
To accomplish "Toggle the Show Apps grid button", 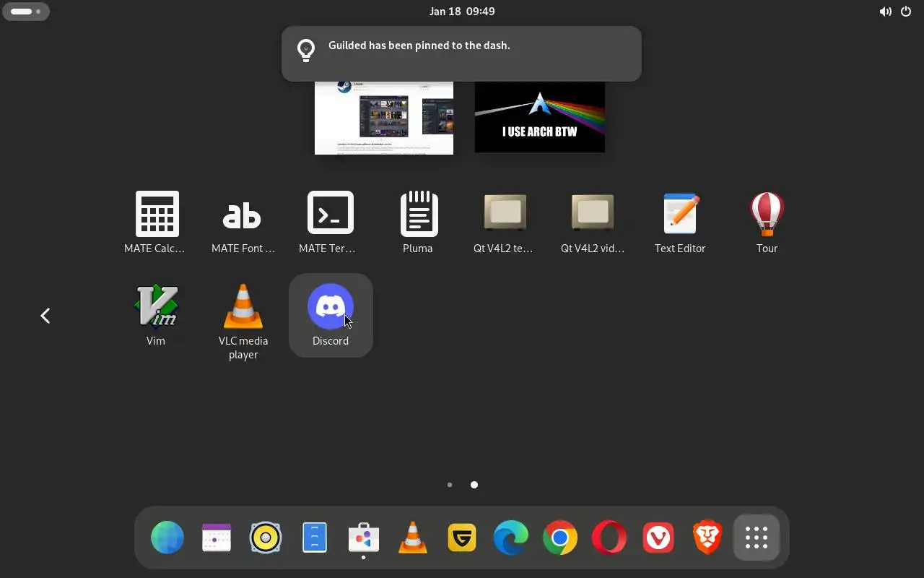I will 757,538.
